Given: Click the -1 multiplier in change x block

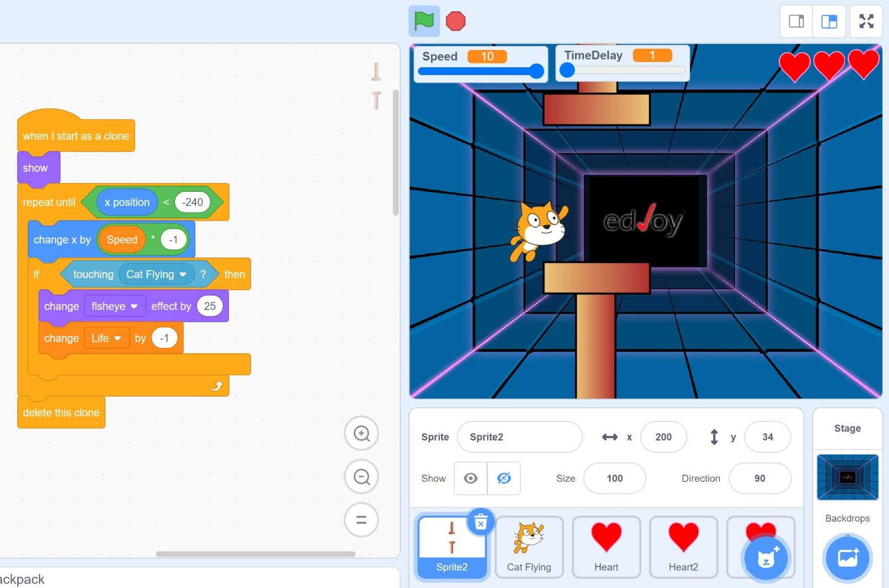Looking at the screenshot, I should 173,240.
